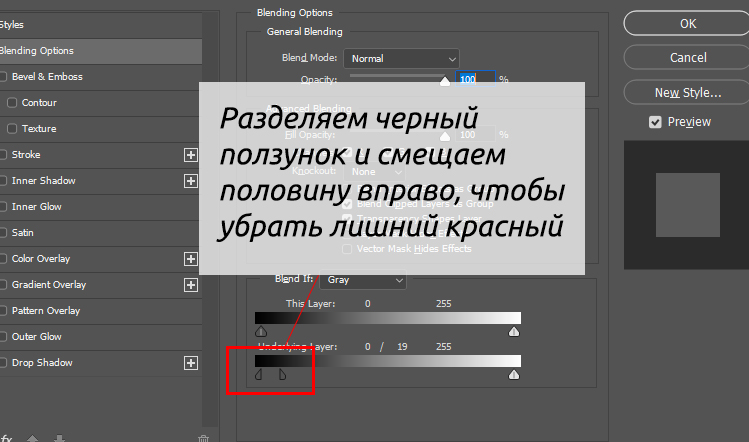Click the This Layer gradient bar
The height and width of the screenshot is (442, 749).
pos(388,318)
